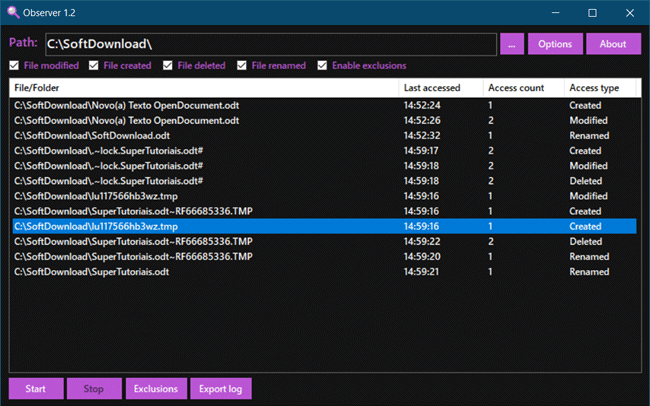Disable the File renamed checkbox
Image resolution: width=650 pixels, height=406 pixels.
(243, 66)
